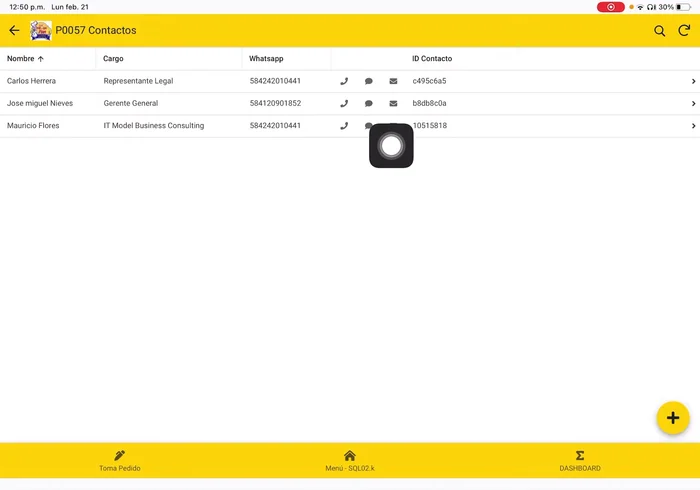Image resolution: width=700 pixels, height=490 pixels.
Task: Email Carlos Herrera via envelope icon
Action: [x=393, y=81]
